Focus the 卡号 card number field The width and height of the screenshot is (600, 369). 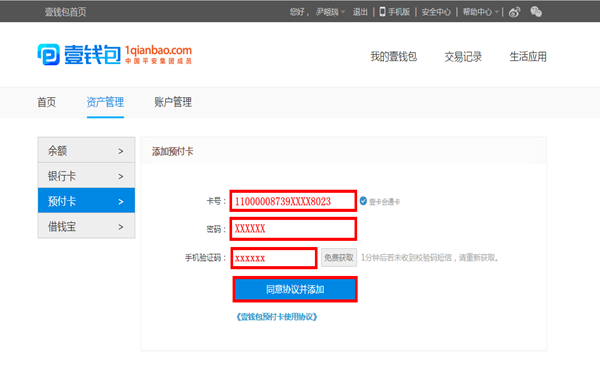[x=293, y=201]
